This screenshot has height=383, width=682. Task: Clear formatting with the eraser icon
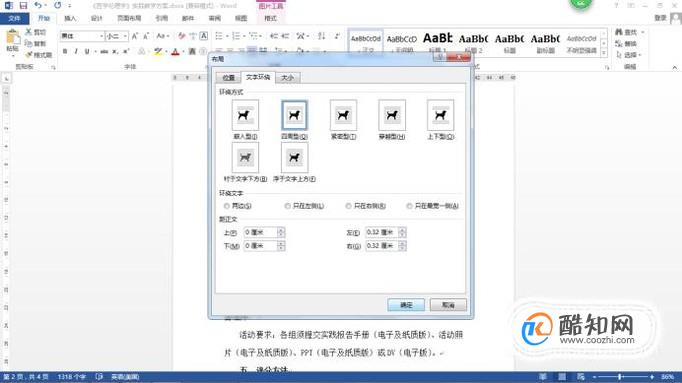(182, 36)
